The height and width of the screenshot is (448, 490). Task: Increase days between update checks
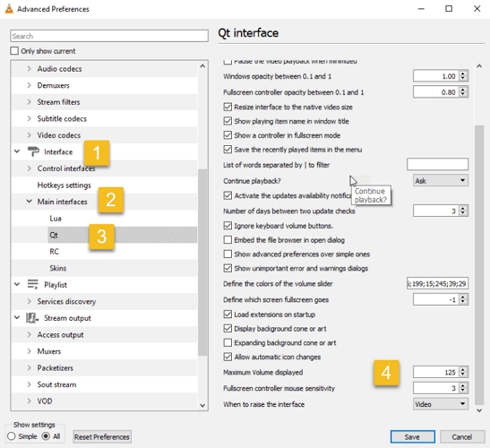(463, 208)
